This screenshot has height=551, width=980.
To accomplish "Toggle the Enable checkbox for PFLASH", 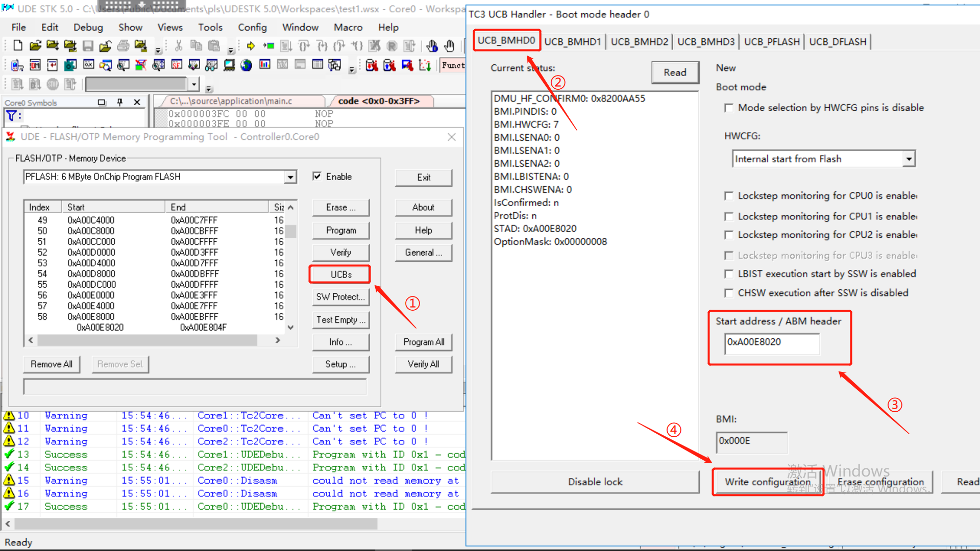I will coord(317,177).
